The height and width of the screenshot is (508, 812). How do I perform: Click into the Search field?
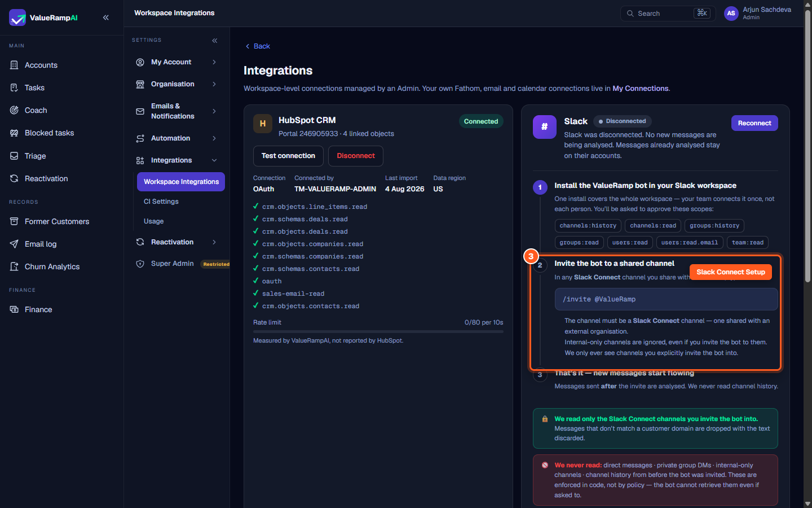(668, 14)
